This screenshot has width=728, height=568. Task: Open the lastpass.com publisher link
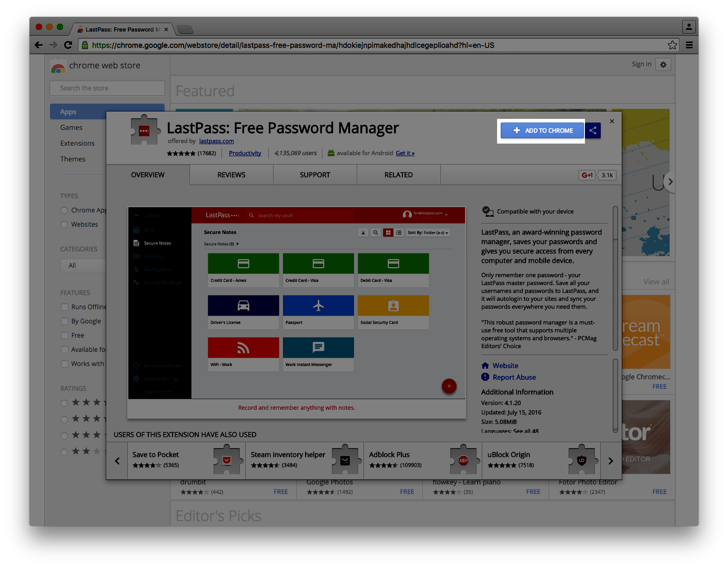point(217,141)
